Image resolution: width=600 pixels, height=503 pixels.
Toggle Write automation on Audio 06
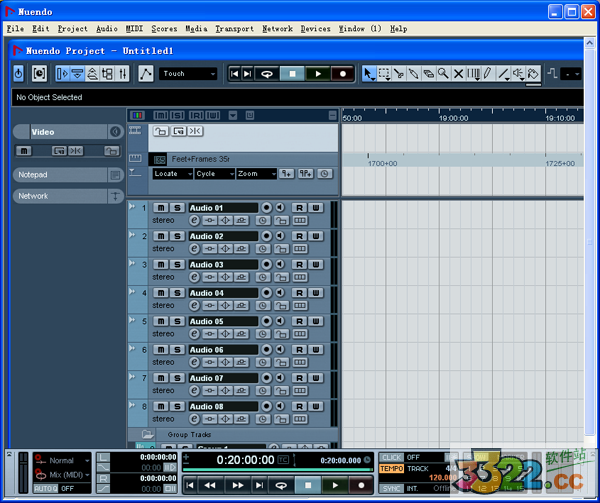[316, 350]
